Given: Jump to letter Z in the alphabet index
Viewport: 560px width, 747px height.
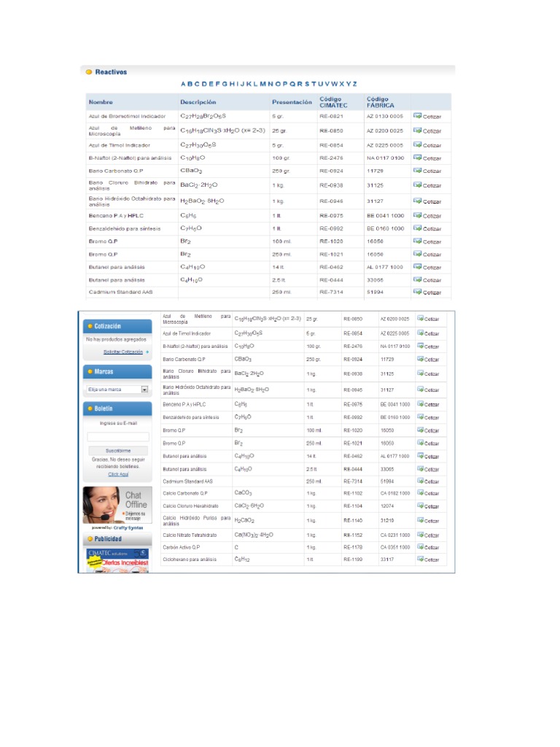Looking at the screenshot, I should click(x=355, y=84).
